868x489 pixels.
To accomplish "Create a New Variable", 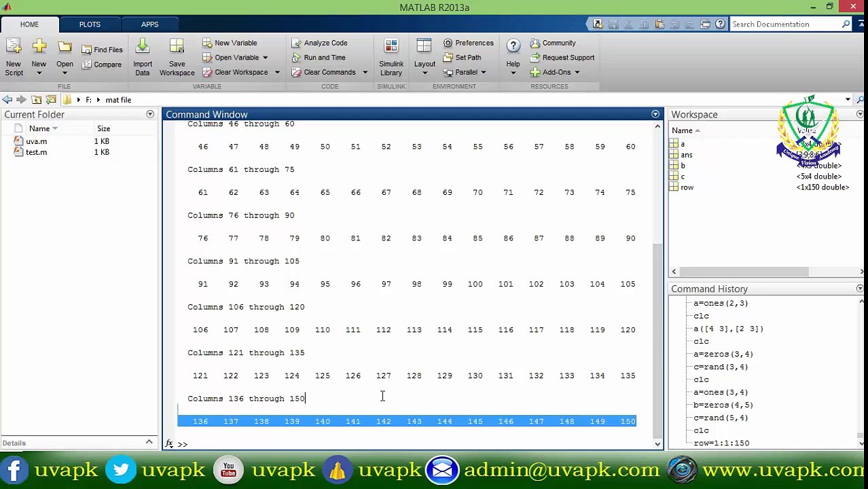I will pyautogui.click(x=230, y=43).
